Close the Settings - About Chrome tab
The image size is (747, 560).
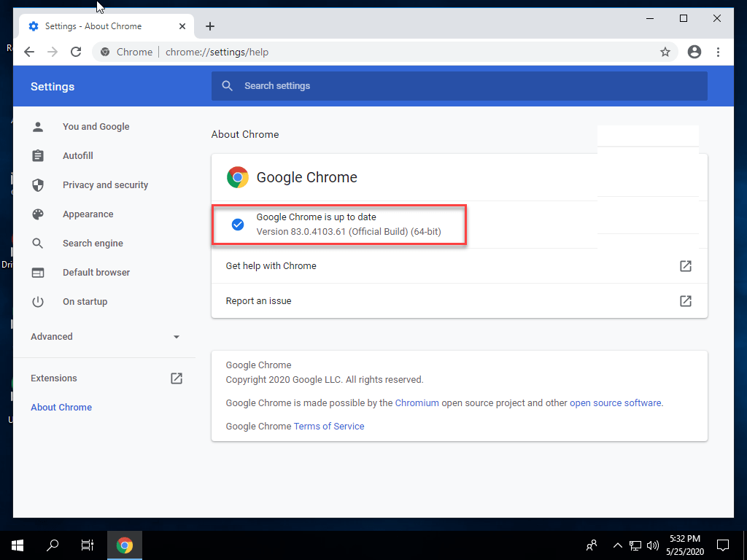pyautogui.click(x=182, y=26)
